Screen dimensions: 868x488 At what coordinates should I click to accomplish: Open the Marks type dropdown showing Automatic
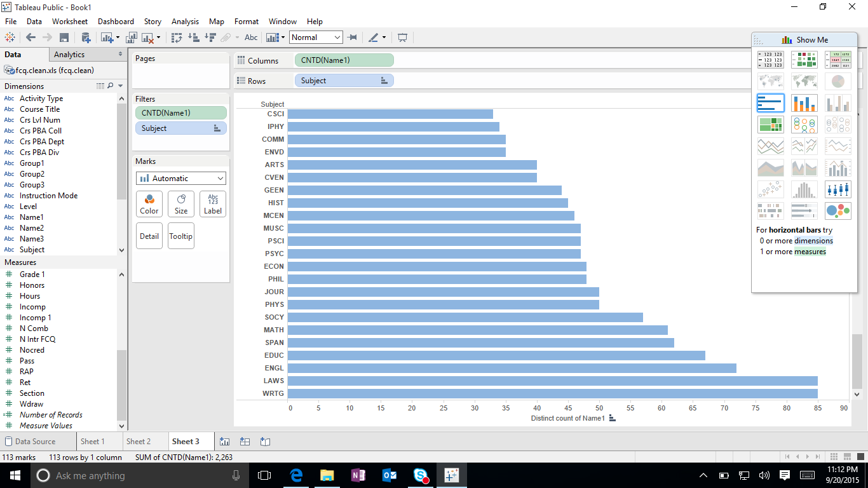(181, 179)
